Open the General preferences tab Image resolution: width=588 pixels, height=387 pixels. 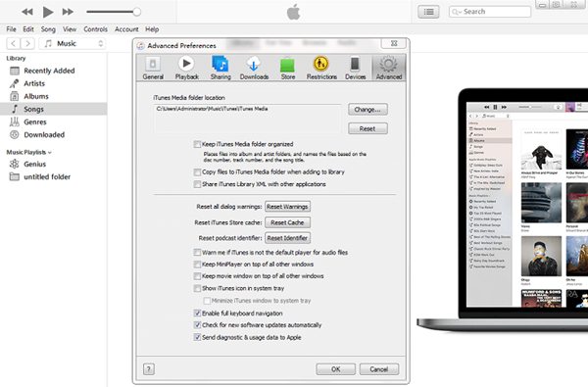(x=153, y=68)
